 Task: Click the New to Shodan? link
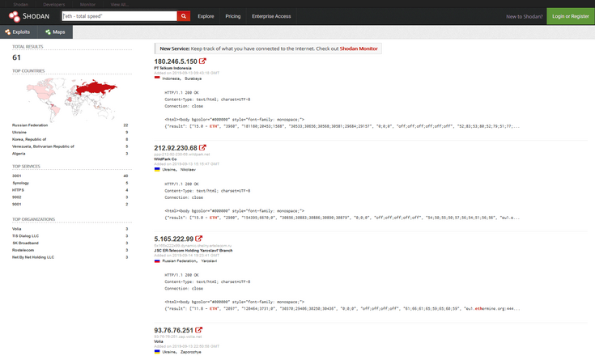[525, 17]
